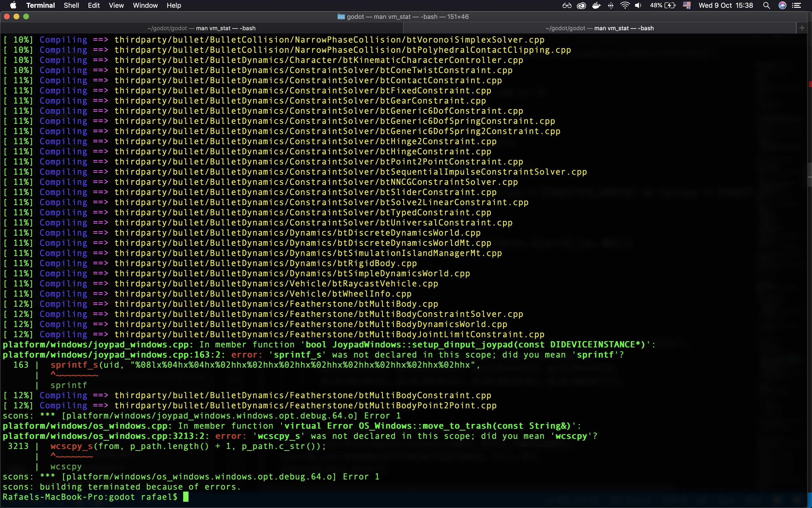
Task: Click the btRigidBody.cpp compile line
Action: point(210,263)
